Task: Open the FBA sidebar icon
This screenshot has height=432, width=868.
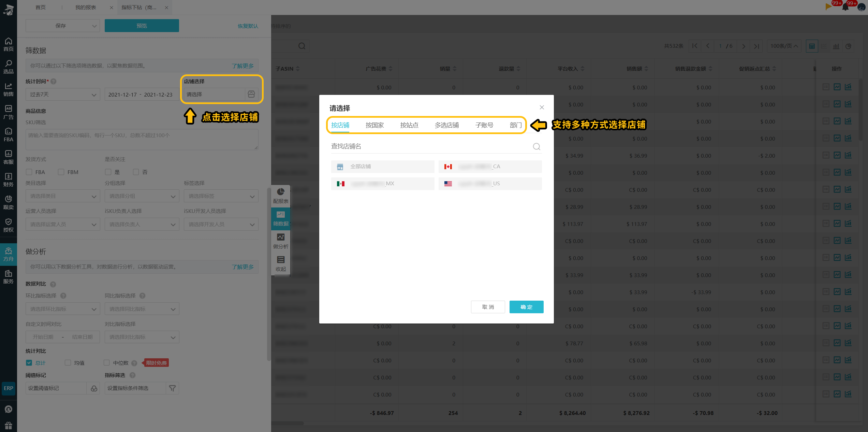Action: pyautogui.click(x=8, y=135)
